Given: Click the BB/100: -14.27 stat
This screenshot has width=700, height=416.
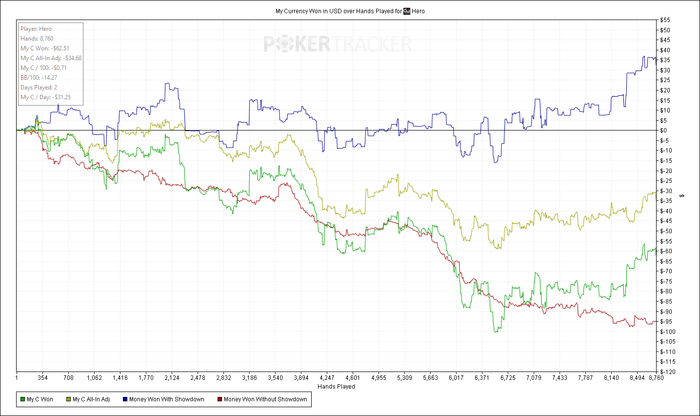Looking at the screenshot, I should (39, 78).
